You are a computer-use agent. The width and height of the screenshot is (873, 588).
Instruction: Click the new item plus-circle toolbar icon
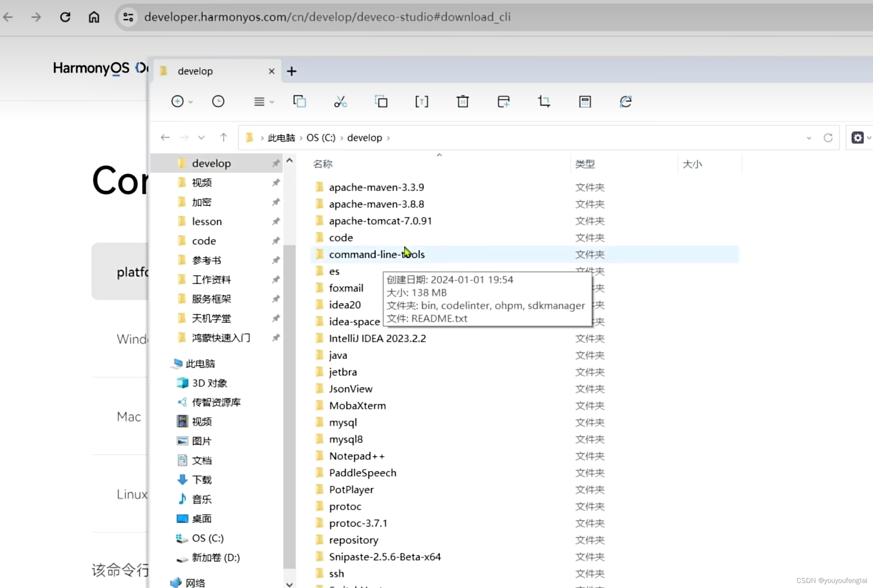coord(177,102)
